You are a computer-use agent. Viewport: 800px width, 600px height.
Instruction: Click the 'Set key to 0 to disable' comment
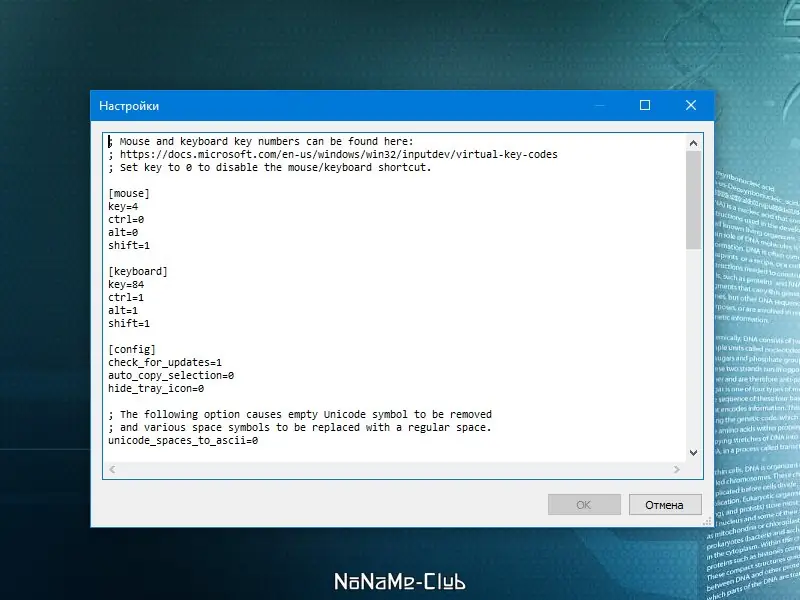pos(270,167)
